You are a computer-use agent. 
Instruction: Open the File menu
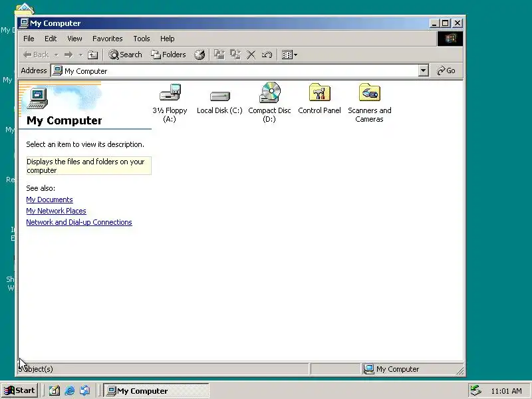(x=29, y=39)
